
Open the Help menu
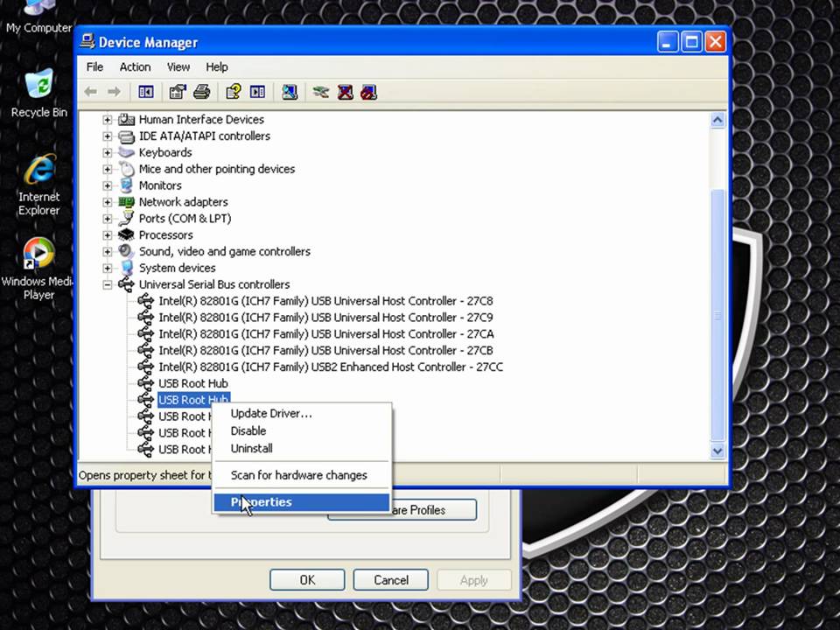click(217, 67)
